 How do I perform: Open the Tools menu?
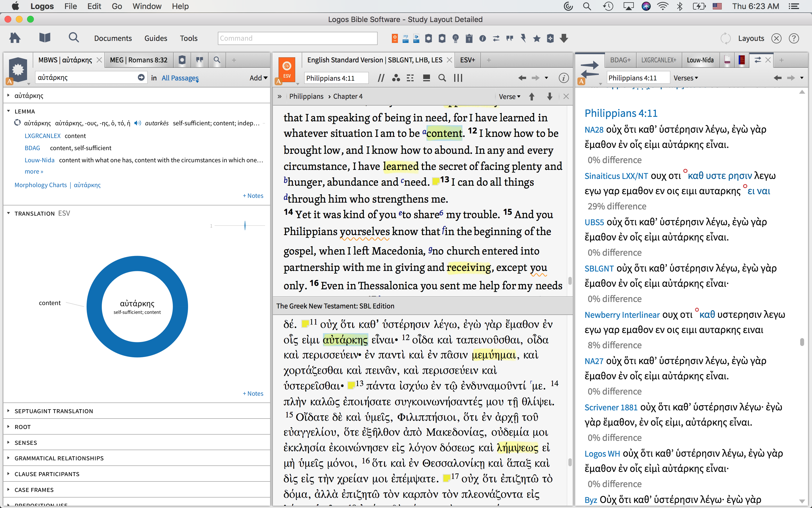click(189, 38)
